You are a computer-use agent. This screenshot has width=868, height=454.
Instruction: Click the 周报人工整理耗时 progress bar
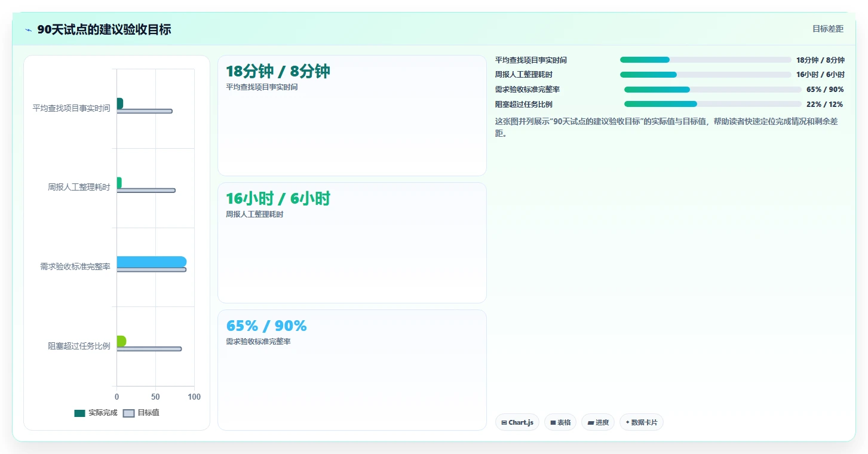pyautogui.click(x=706, y=75)
